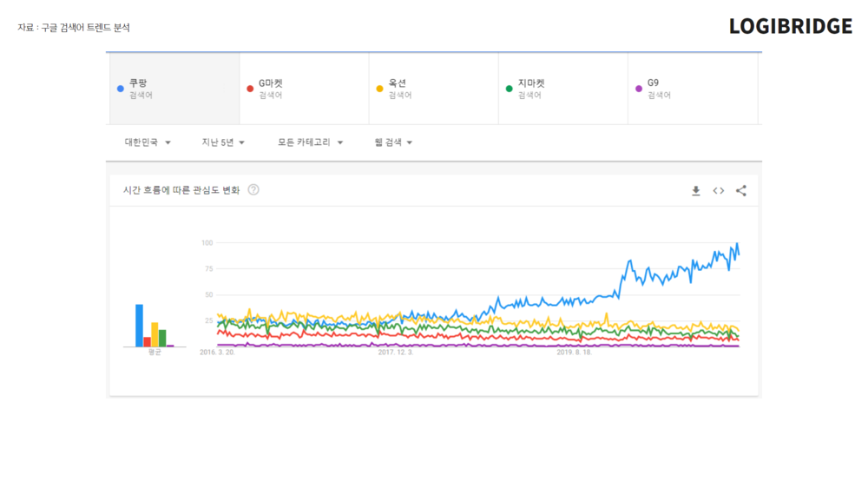Click the blue dot beside 쿠팡
This screenshot has height=488, width=868.
point(120,89)
